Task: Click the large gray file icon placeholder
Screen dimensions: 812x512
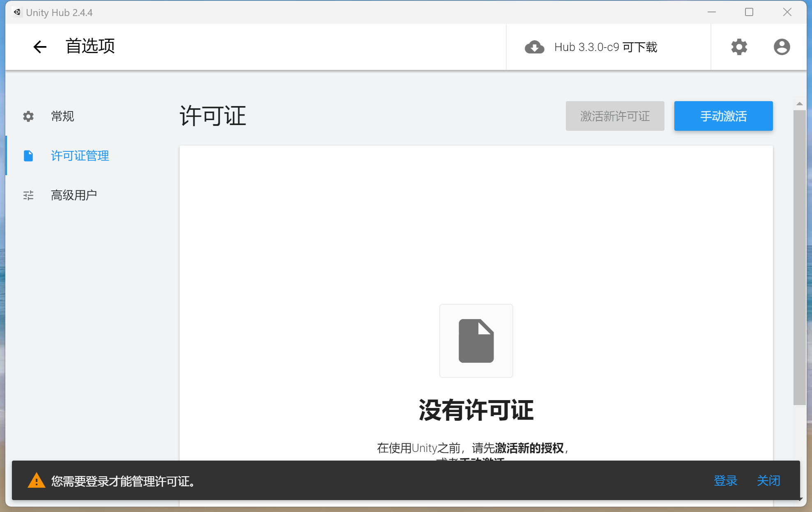Action: [x=476, y=341]
